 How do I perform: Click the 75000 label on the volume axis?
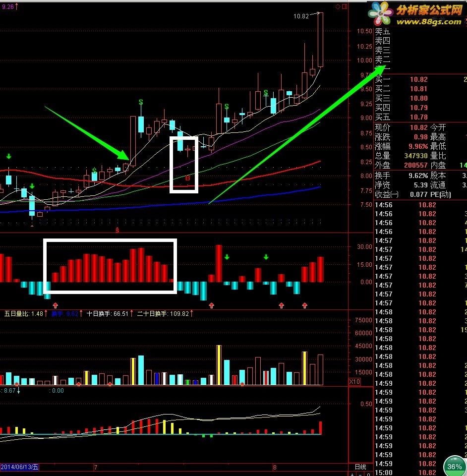tap(363, 320)
